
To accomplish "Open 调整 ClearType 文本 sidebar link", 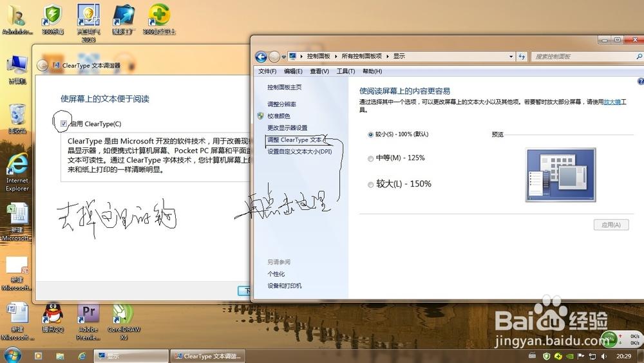I will [x=295, y=140].
